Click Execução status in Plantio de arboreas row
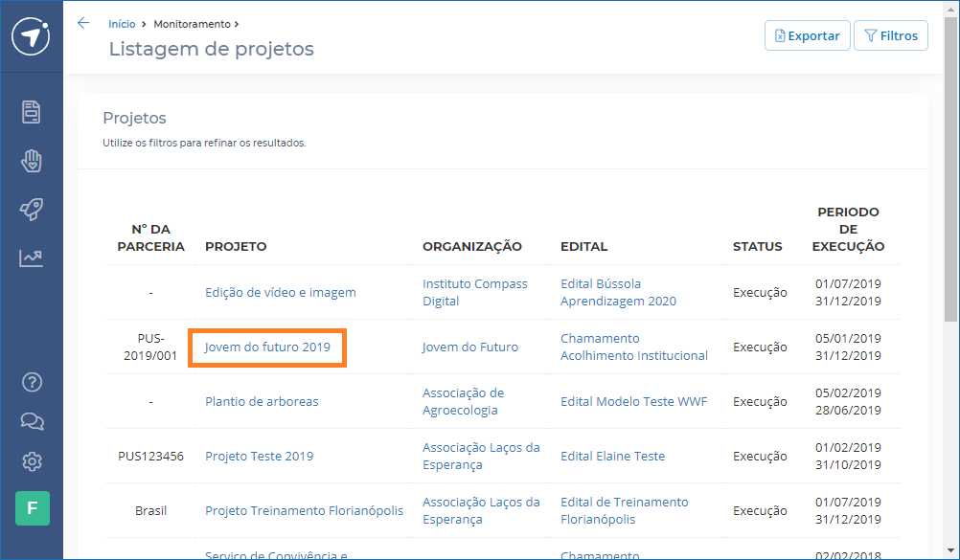The image size is (960, 560). click(x=760, y=401)
